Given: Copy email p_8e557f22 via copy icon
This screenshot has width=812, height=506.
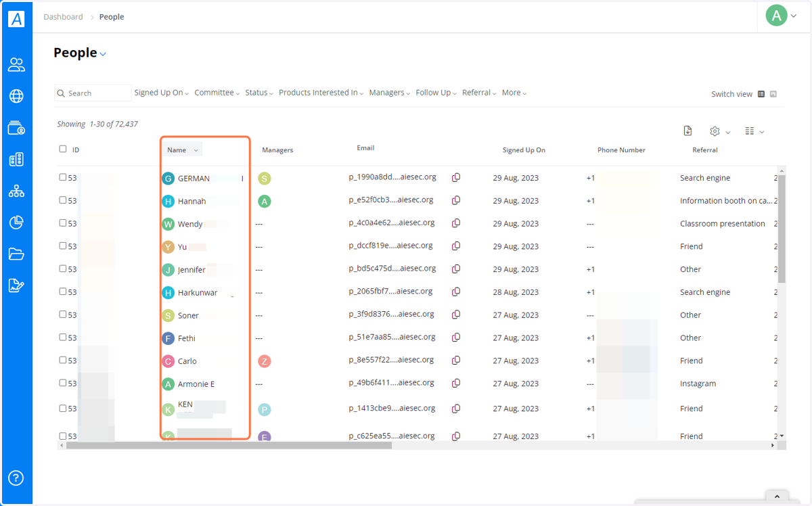Looking at the screenshot, I should pos(456,361).
